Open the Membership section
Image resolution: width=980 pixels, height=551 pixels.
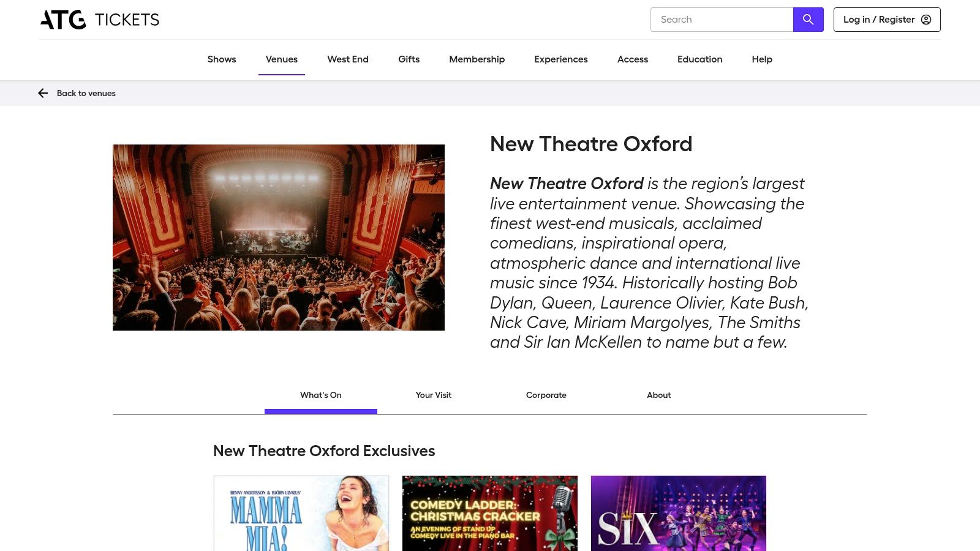click(477, 59)
